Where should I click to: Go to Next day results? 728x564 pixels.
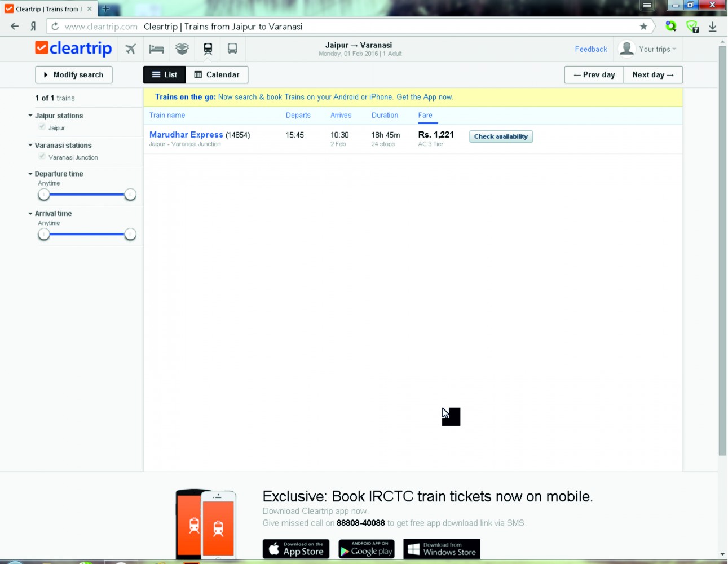pos(652,74)
